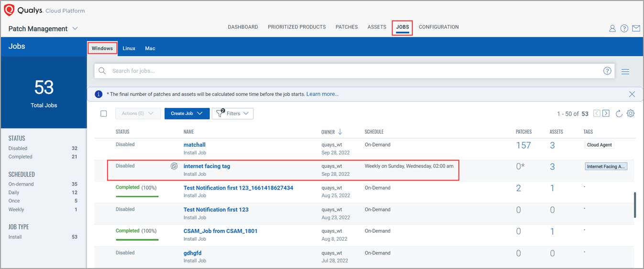Click the Qualys shield logo
The image size is (644, 269).
pyautogui.click(x=9, y=10)
